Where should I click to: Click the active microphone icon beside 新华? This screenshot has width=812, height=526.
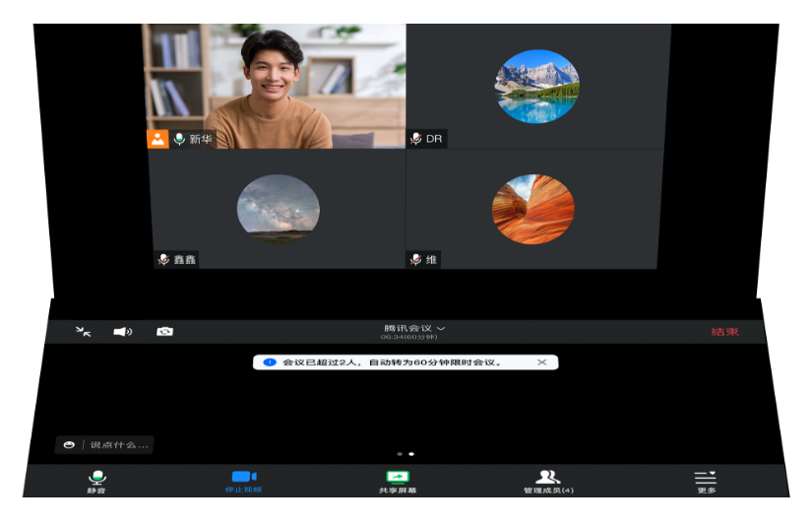[x=179, y=139]
